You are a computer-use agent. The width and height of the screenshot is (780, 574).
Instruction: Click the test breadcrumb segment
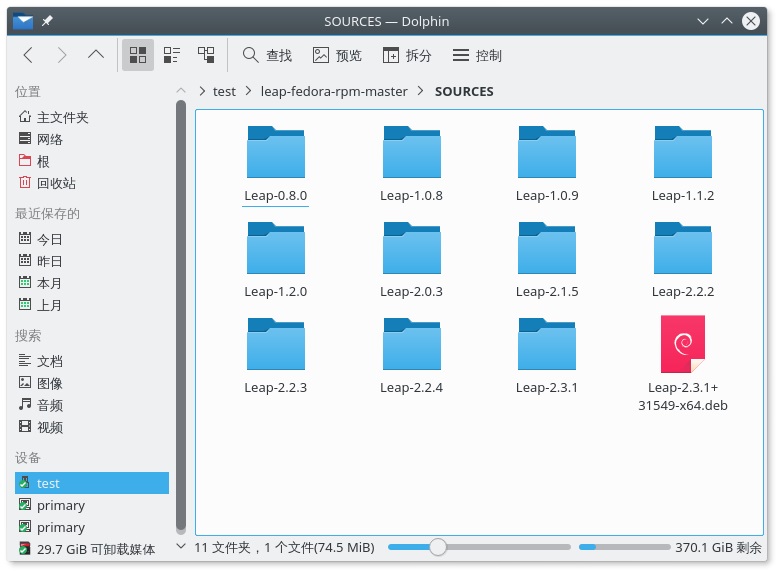224,92
